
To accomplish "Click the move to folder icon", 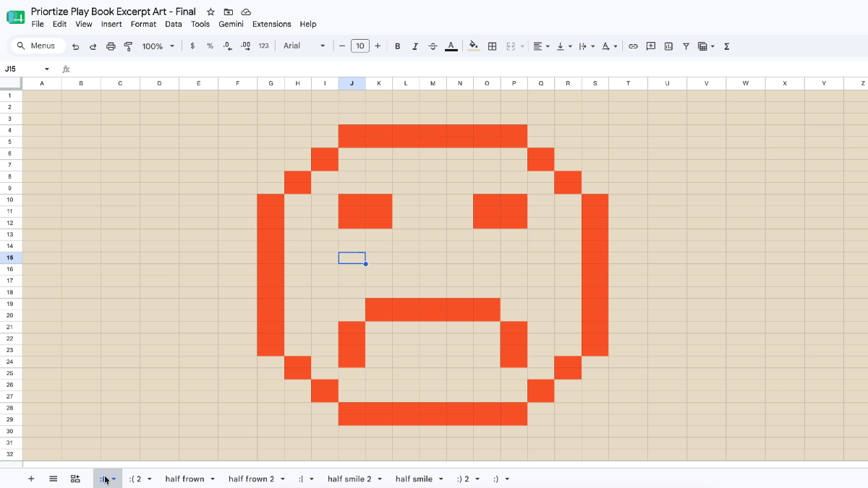I will [x=229, y=12].
